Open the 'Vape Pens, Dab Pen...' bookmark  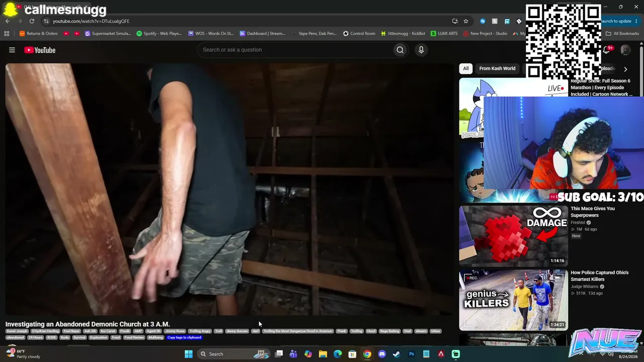pyautogui.click(x=314, y=34)
